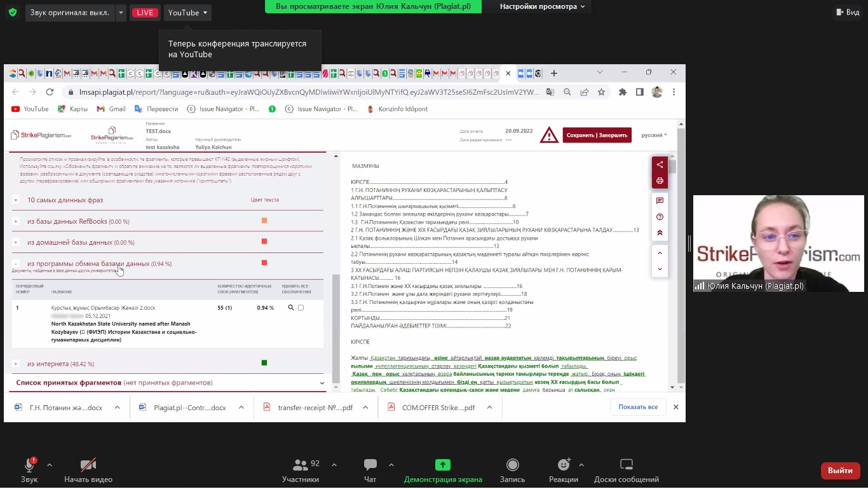Bookmark this page with the star icon
The image size is (868, 489).
601,92
